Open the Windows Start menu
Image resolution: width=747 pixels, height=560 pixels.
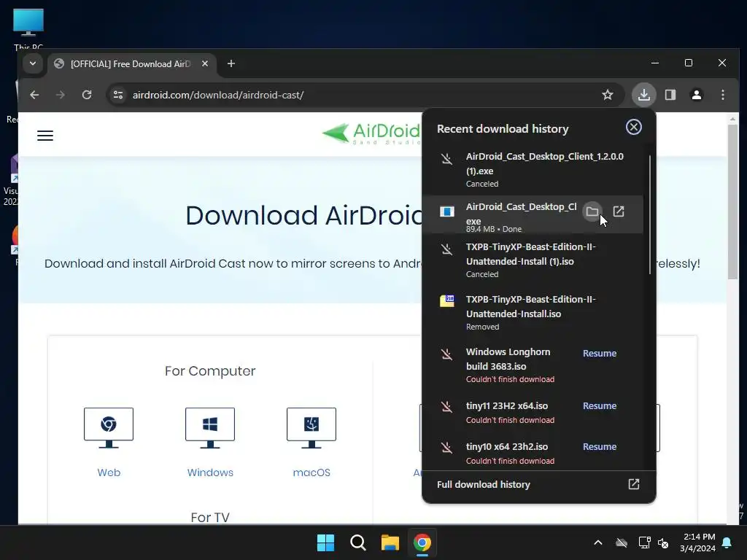click(326, 542)
